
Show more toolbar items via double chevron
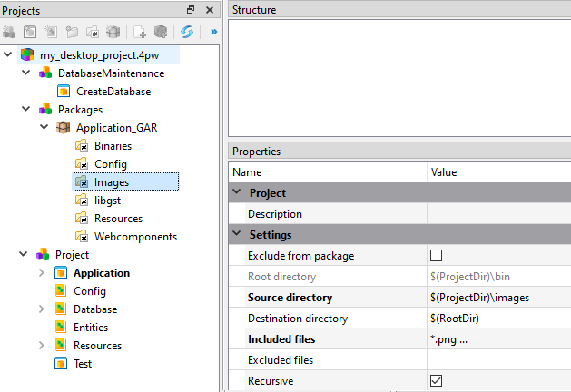[213, 31]
